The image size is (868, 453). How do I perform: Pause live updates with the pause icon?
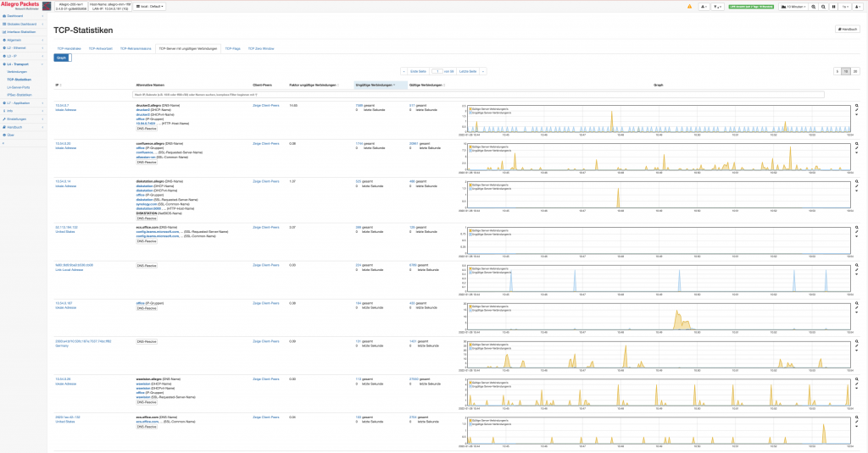coord(834,7)
